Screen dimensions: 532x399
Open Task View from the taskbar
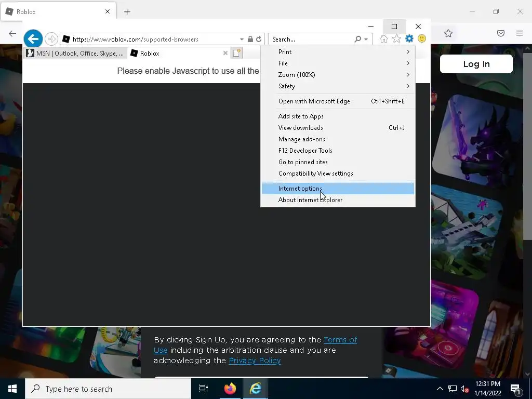click(x=203, y=389)
